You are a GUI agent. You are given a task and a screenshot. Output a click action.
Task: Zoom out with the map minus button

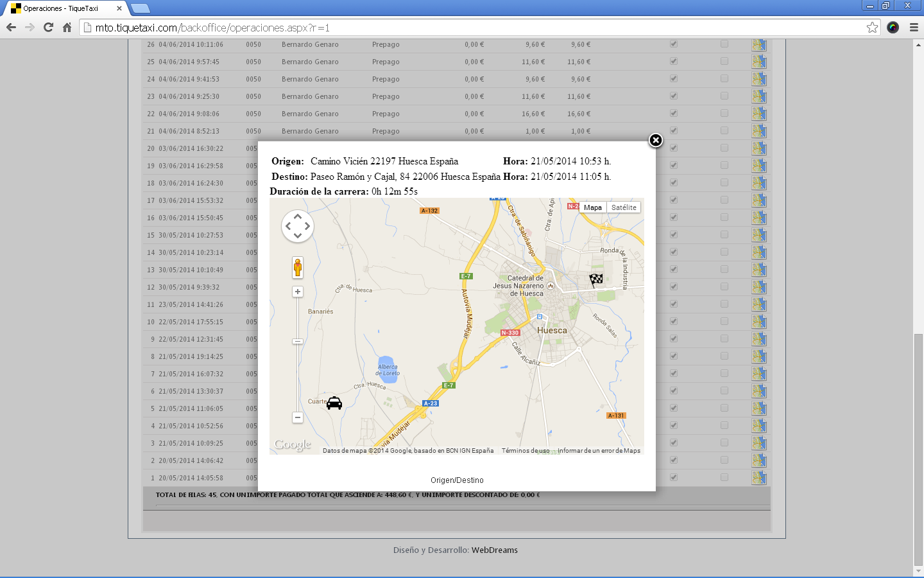tap(298, 417)
